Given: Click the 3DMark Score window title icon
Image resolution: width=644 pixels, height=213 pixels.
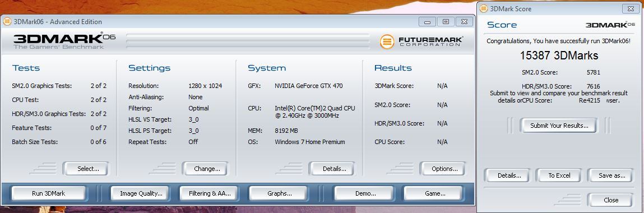Looking at the screenshot, I should 483,8.
